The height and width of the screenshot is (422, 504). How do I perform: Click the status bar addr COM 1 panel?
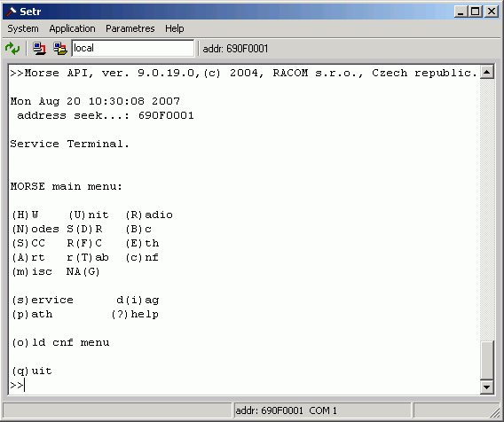[322, 410]
